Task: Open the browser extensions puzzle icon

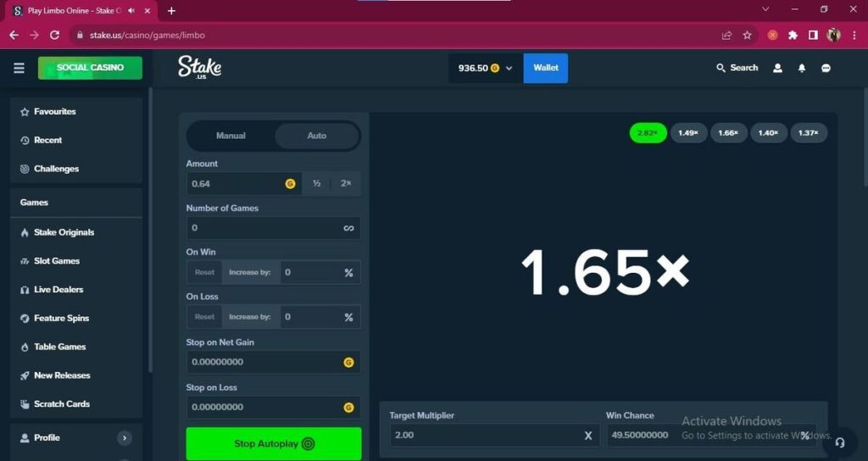Action: point(793,35)
